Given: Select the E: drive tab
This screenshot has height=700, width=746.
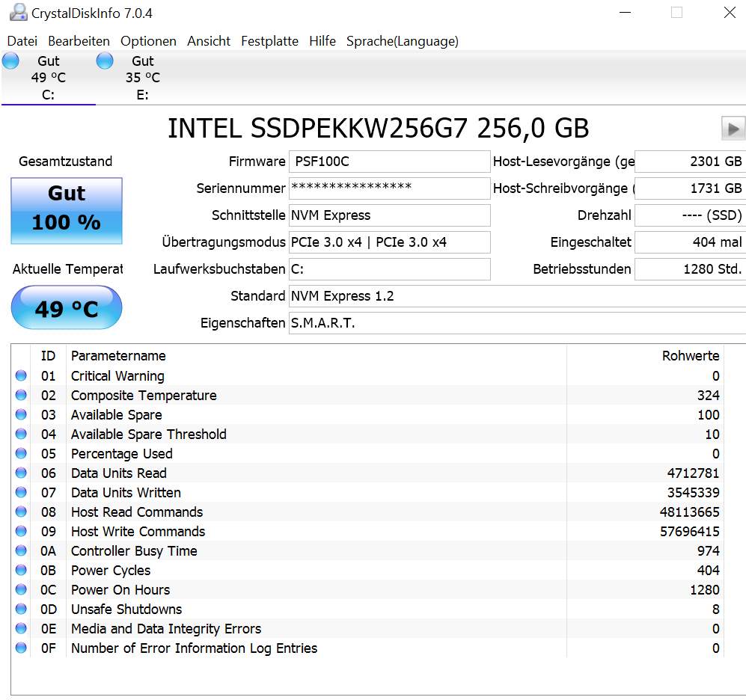Looking at the screenshot, I should pos(143,78).
